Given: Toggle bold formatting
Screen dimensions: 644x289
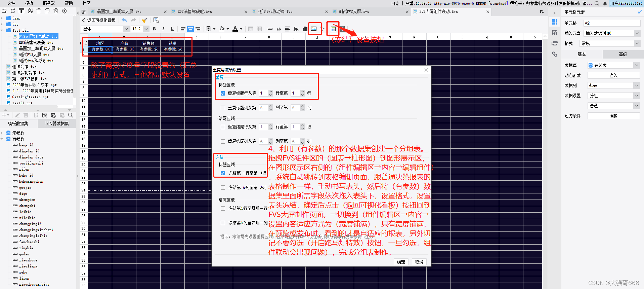Looking at the screenshot, I should [155, 29].
